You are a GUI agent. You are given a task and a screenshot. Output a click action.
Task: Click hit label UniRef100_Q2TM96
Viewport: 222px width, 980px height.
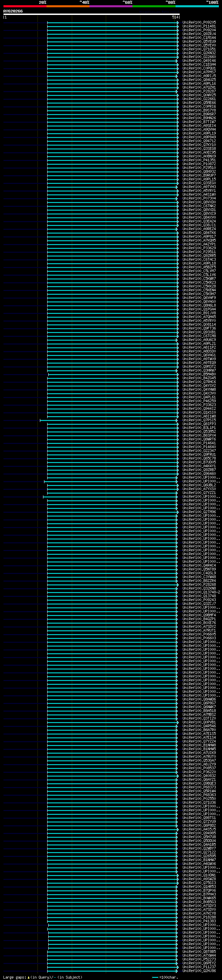tap(199, 512)
